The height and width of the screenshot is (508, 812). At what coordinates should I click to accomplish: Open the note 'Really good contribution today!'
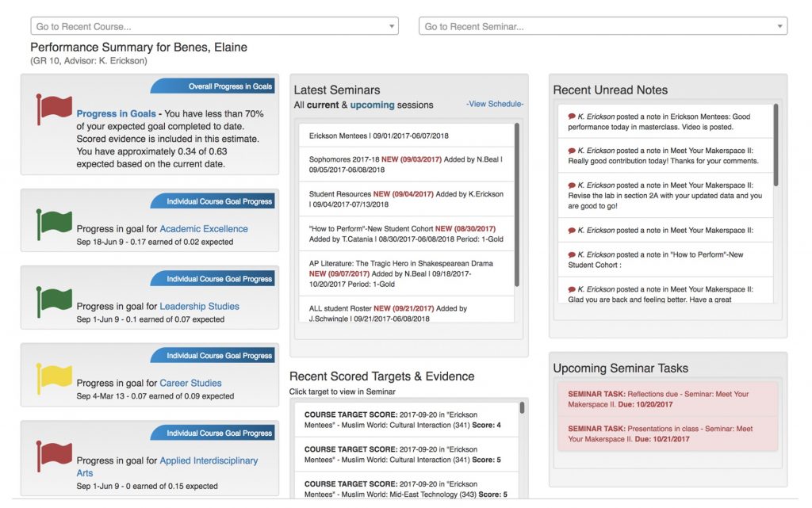tap(665, 155)
